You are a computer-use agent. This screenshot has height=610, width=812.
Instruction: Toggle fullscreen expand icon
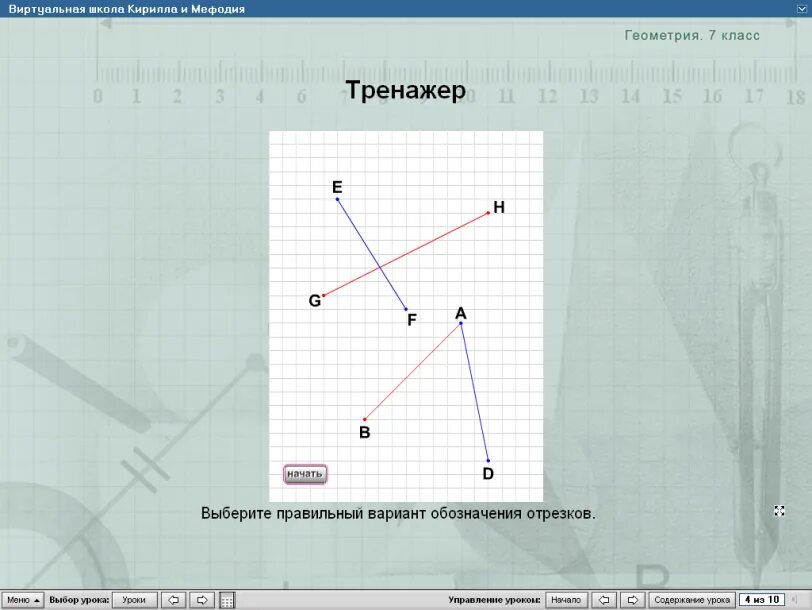click(x=779, y=511)
